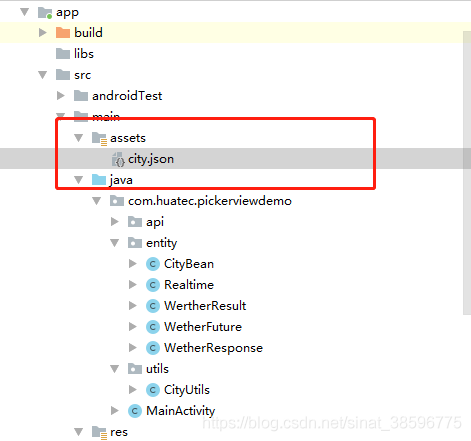Click the api package icon
This screenshot has height=441, width=471.
[x=135, y=222]
